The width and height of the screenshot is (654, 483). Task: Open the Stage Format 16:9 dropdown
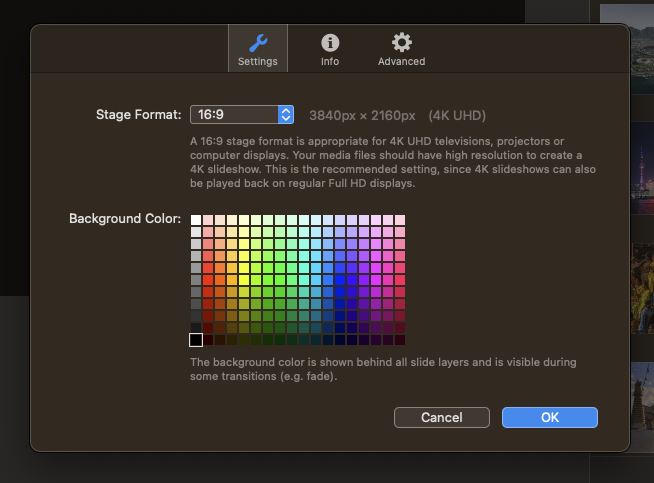tap(242, 114)
